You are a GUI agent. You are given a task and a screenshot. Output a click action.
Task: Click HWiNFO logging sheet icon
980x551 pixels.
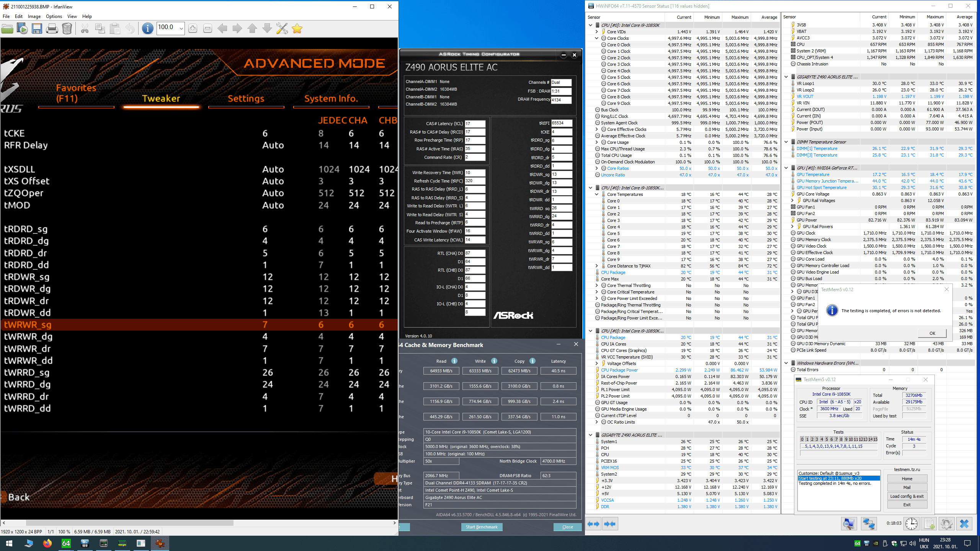[929, 524]
